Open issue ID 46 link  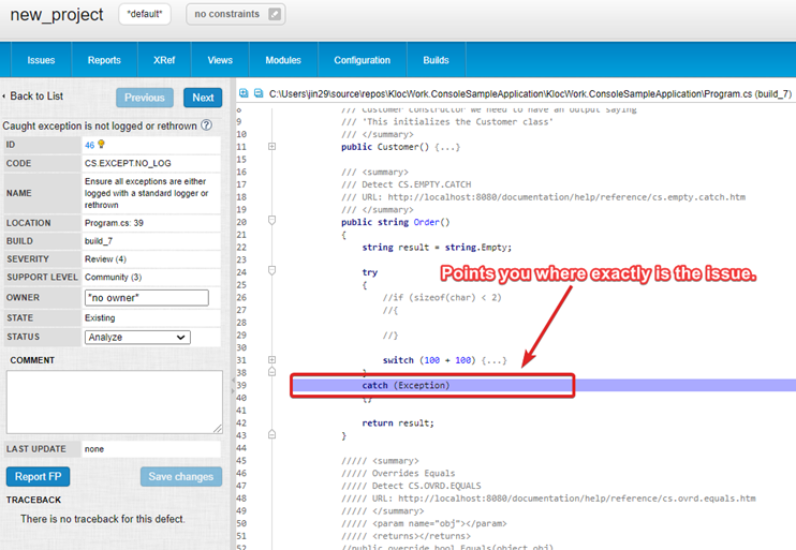click(x=89, y=145)
